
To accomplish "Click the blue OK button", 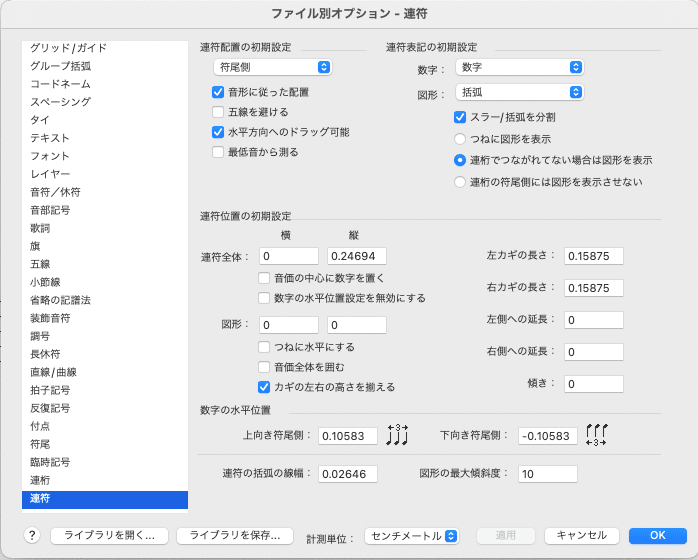I will (657, 536).
